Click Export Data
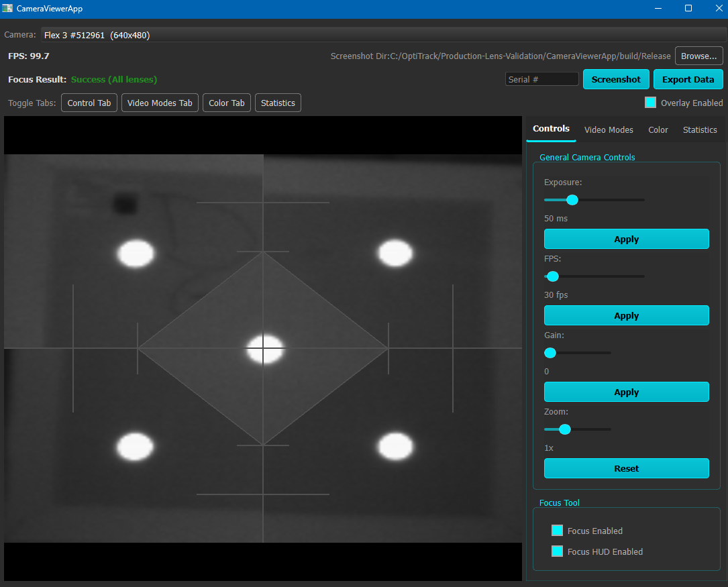The image size is (728, 587). [688, 78]
